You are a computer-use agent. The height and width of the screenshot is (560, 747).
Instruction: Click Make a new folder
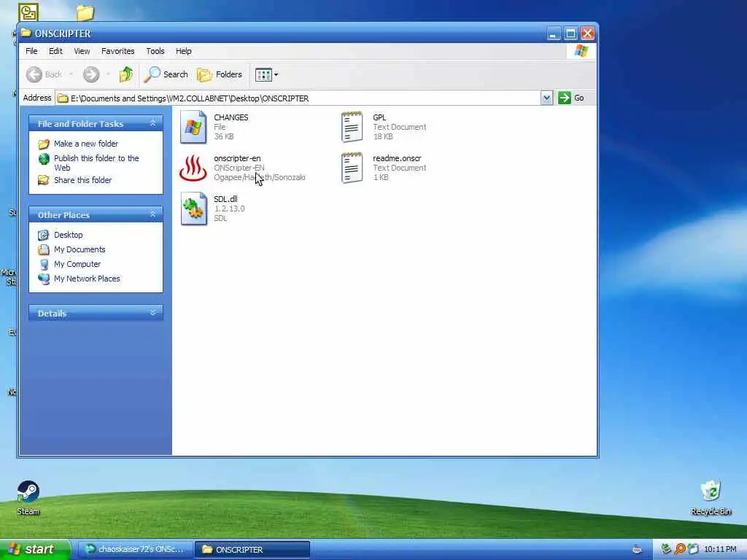click(86, 144)
